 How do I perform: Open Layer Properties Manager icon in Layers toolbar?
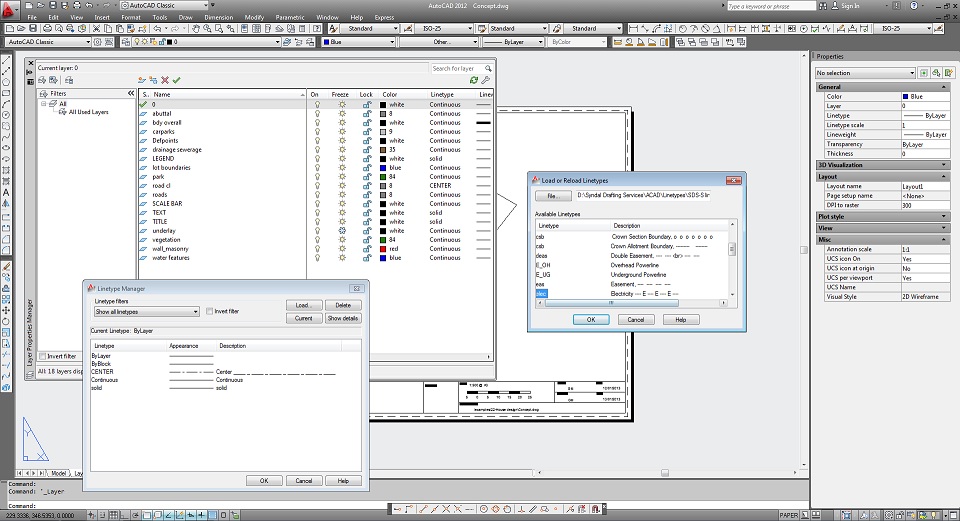[x=126, y=42]
